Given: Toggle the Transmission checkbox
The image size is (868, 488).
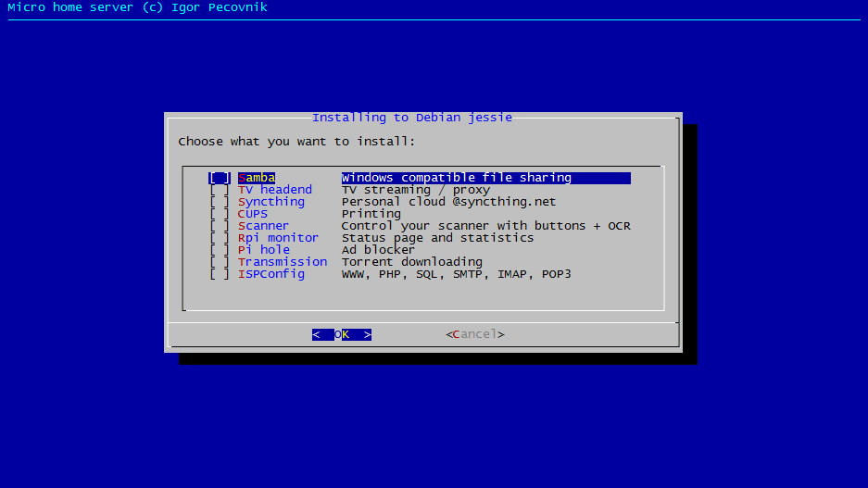Looking at the screenshot, I should tap(220, 262).
